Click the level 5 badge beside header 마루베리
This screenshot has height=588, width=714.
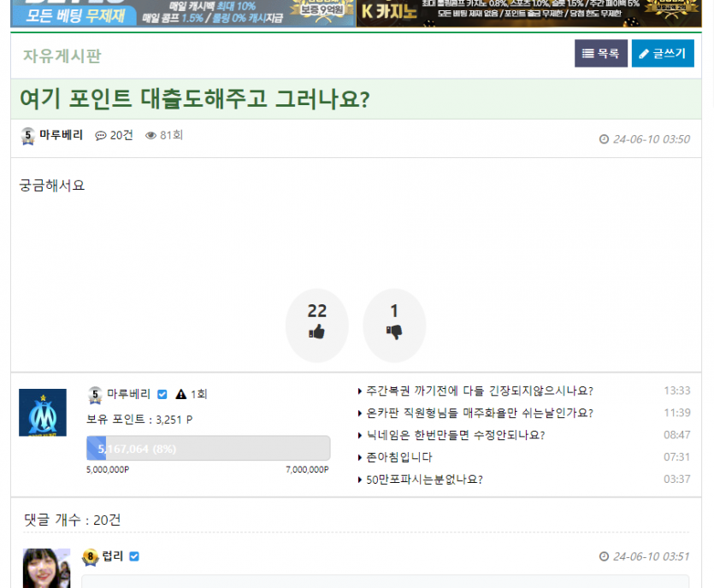point(28,136)
